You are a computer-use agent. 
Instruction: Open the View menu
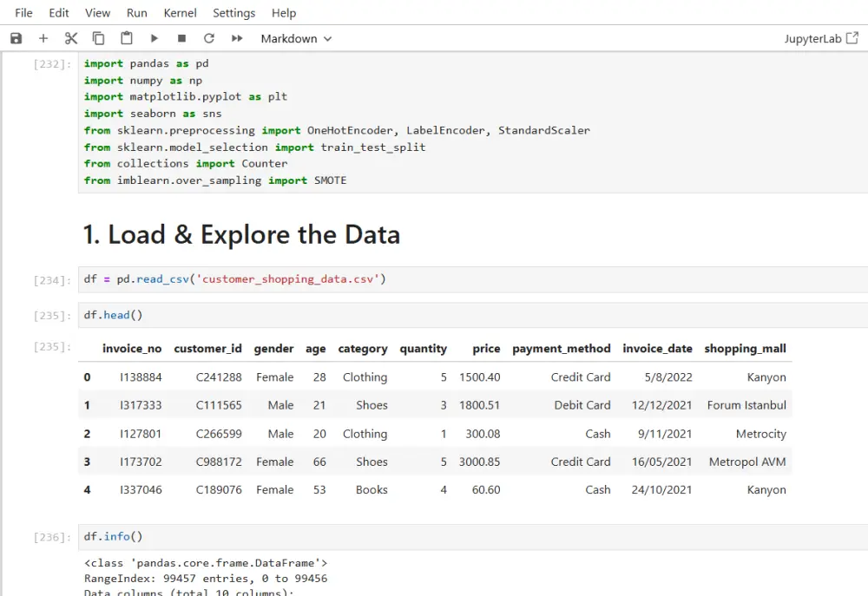coord(97,13)
